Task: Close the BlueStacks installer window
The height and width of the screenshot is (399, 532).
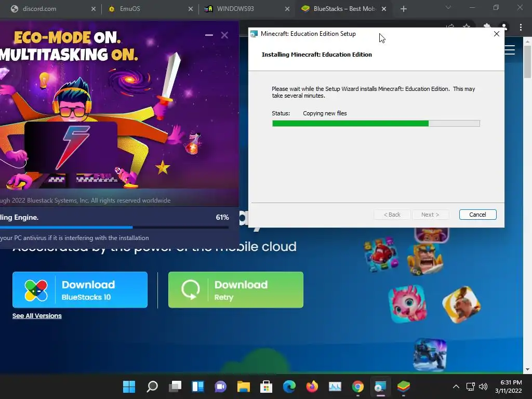Action: tap(224, 35)
